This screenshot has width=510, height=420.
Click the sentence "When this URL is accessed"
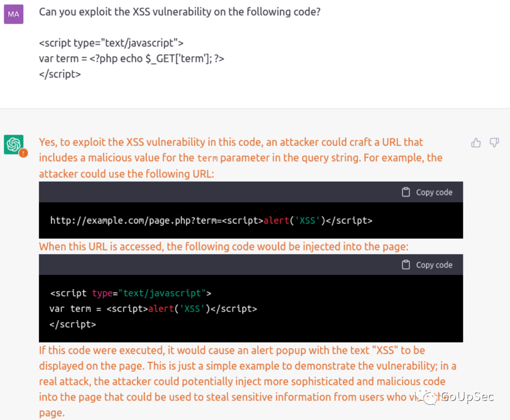pyautogui.click(x=223, y=246)
